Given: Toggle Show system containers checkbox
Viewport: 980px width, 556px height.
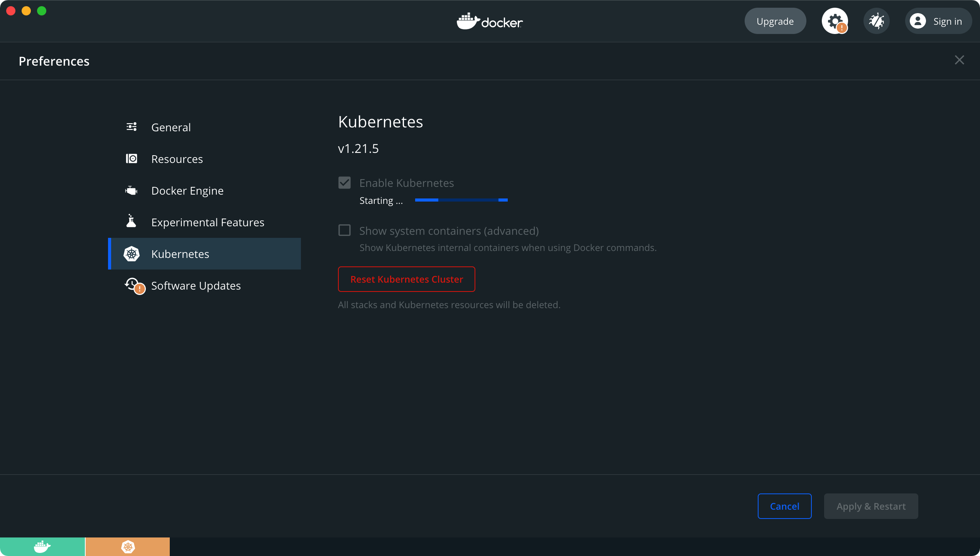Looking at the screenshot, I should pos(344,231).
